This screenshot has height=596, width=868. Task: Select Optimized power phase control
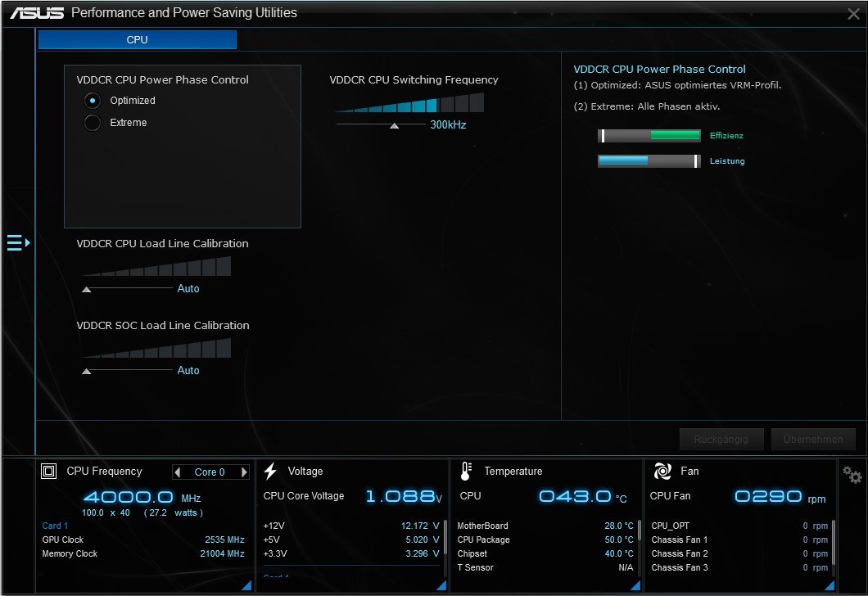coord(93,101)
